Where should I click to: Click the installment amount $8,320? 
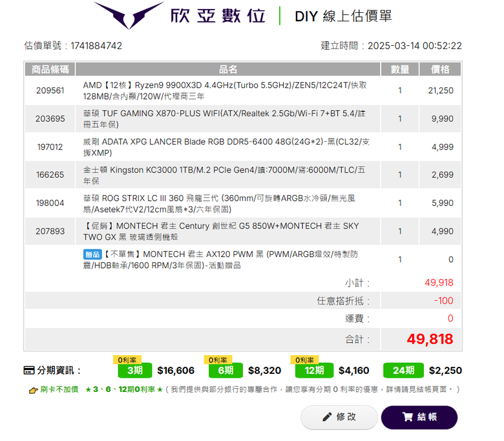(264, 371)
